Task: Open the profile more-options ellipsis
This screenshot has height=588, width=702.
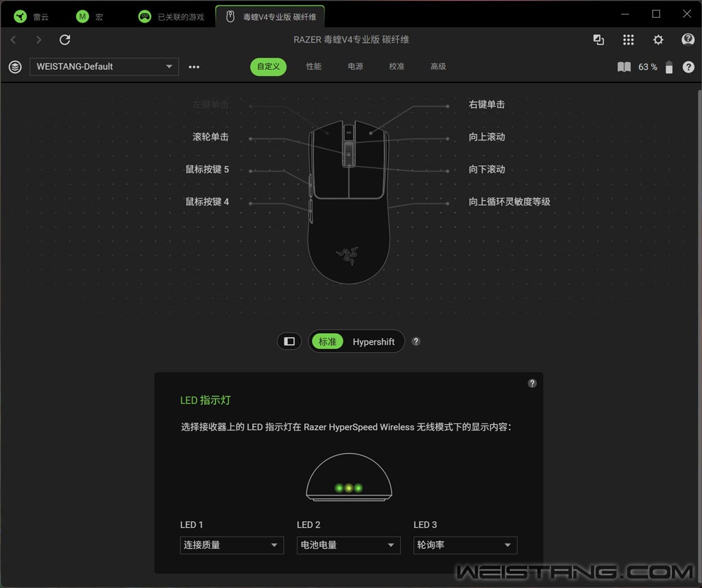Action: (x=194, y=67)
